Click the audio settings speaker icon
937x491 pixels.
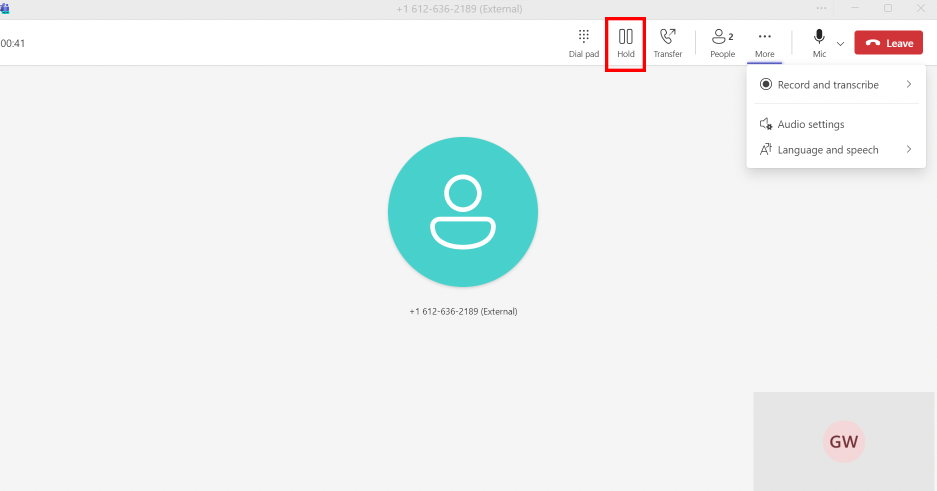(x=765, y=124)
